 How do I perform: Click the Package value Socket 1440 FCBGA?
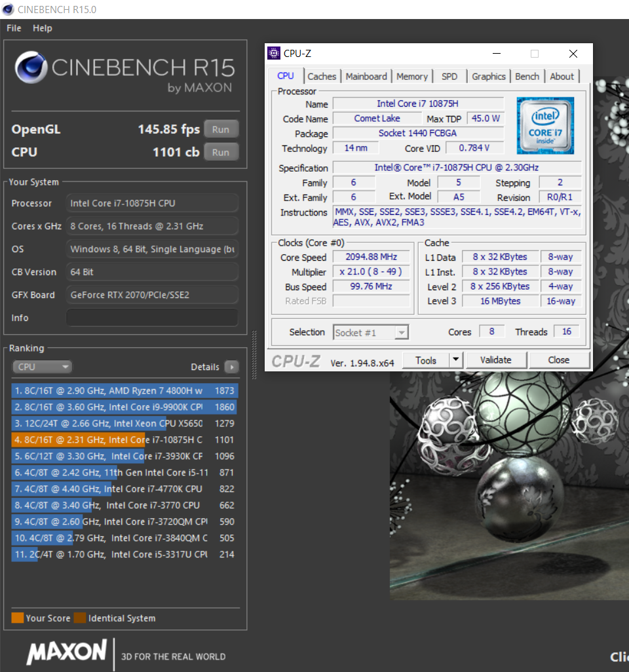click(417, 133)
